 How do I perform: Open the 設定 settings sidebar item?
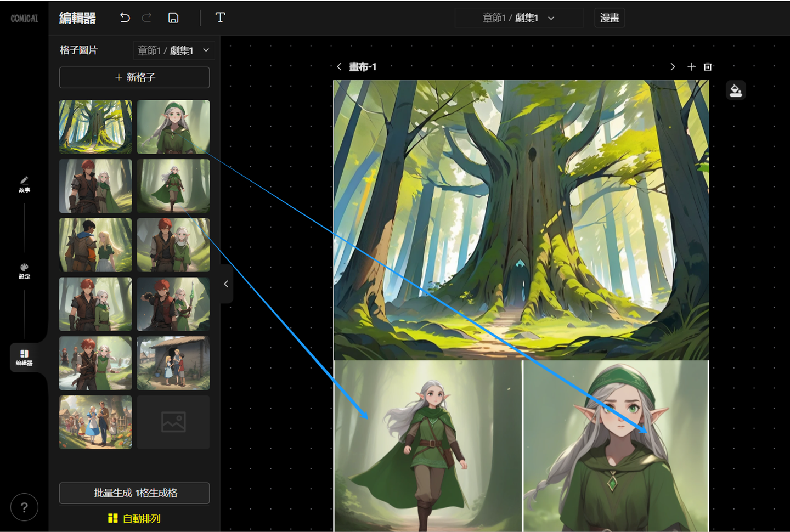pos(24,271)
